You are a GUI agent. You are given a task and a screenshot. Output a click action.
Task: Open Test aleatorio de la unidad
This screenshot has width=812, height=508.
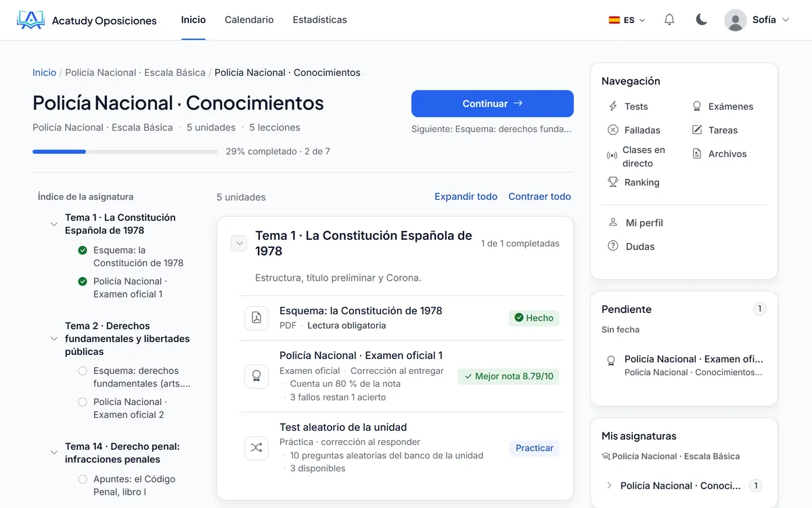pyautogui.click(x=343, y=427)
